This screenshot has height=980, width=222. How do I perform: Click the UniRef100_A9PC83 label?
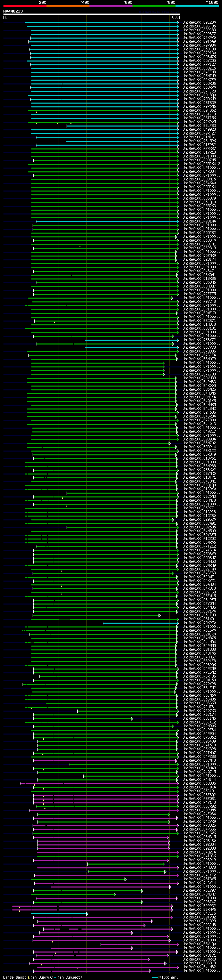[x=199, y=30]
